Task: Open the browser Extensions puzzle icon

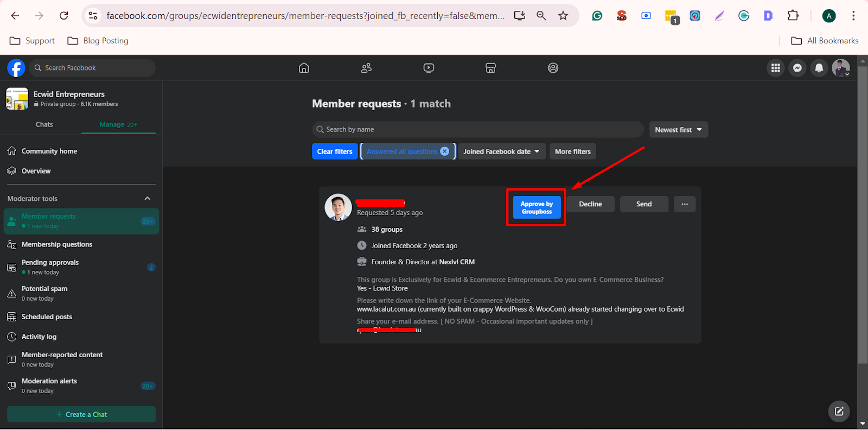Action: click(793, 16)
